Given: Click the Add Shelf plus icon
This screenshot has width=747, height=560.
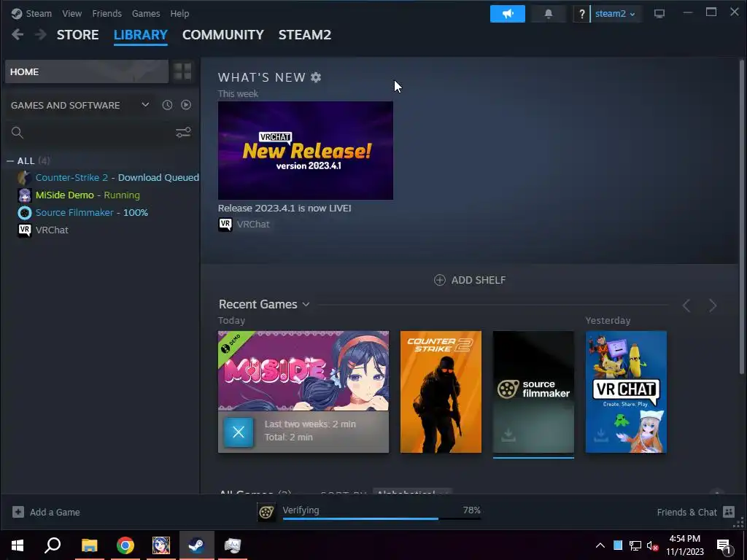Looking at the screenshot, I should tap(440, 280).
